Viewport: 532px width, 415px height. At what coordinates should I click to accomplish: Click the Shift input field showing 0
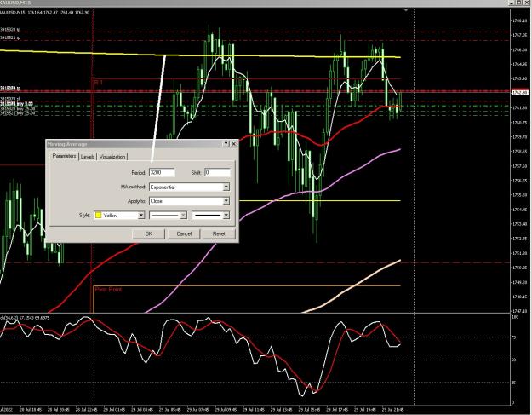coord(218,172)
